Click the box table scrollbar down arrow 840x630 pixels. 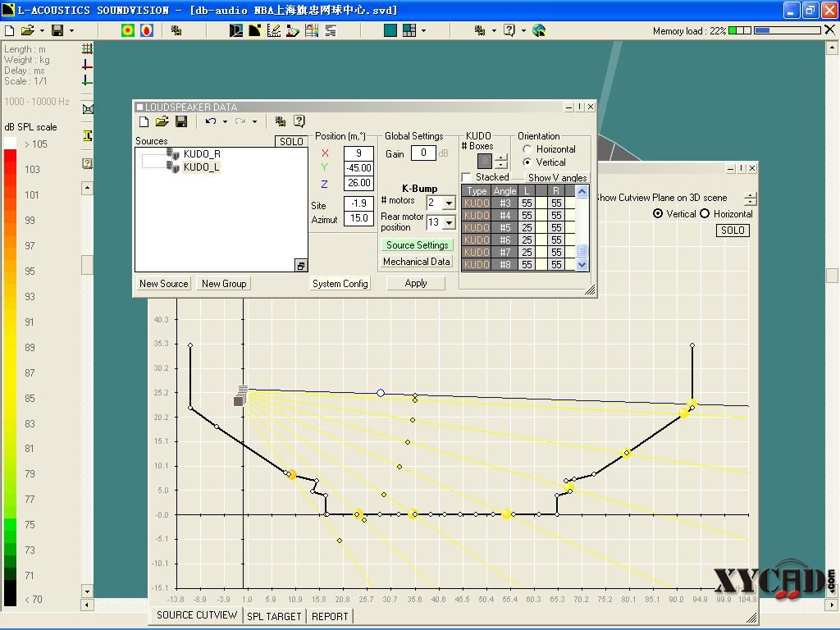tap(582, 265)
